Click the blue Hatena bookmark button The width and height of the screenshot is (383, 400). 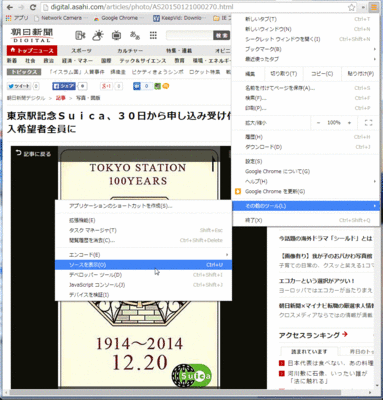137,86
